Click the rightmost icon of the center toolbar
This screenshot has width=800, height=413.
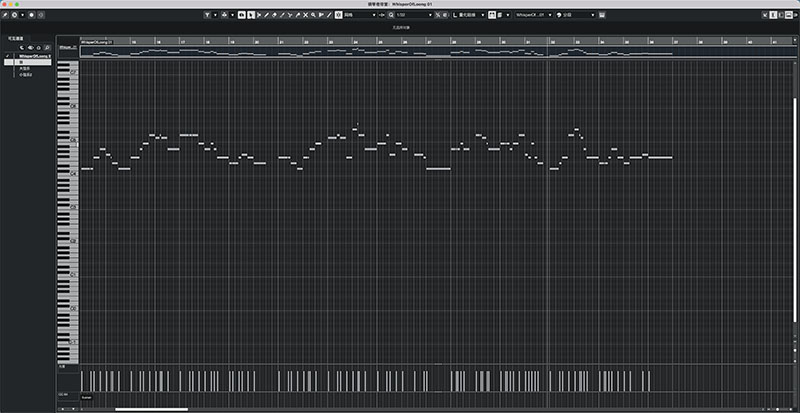click(x=602, y=15)
